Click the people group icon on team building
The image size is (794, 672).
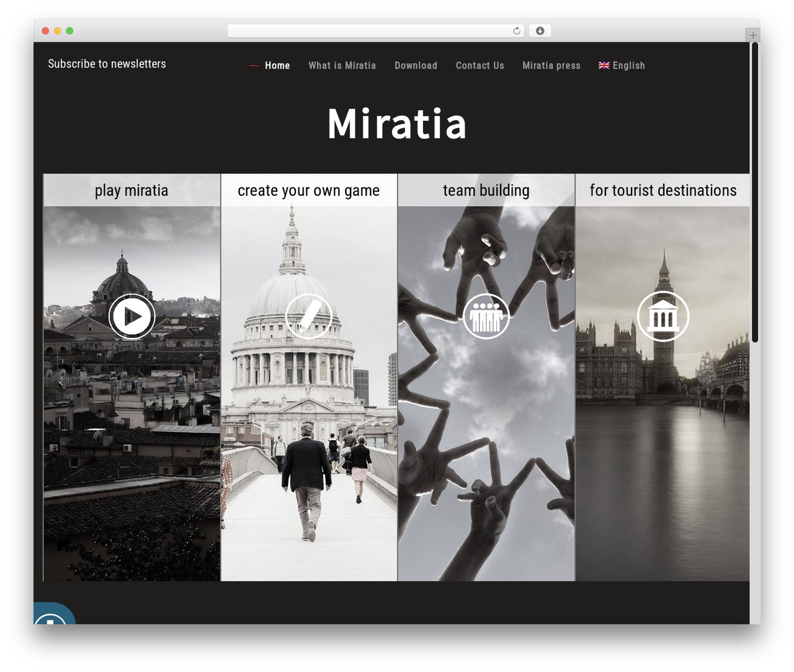coord(486,316)
